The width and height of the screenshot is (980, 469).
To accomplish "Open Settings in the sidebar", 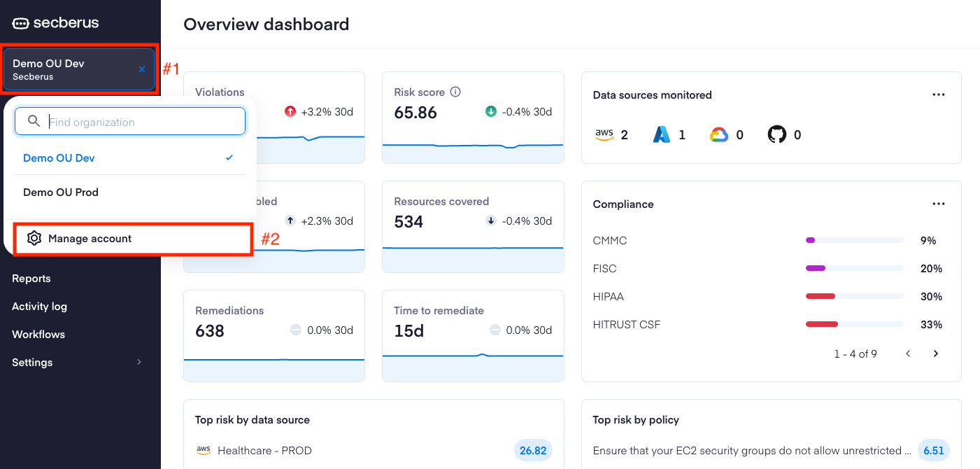I will coord(32,363).
